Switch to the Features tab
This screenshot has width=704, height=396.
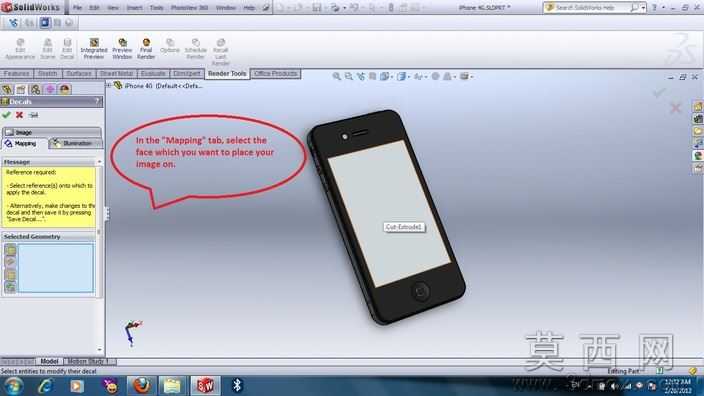coord(17,74)
